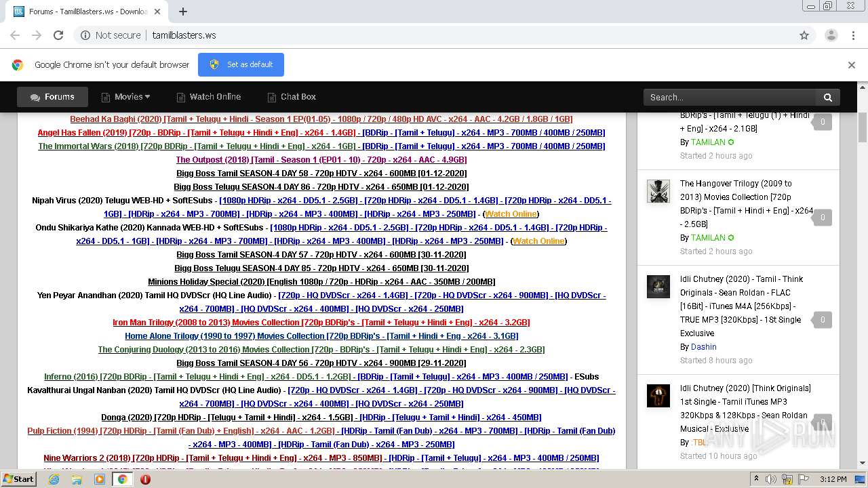Image resolution: width=868 pixels, height=488 pixels.
Task: Reload the page with refresh icon
Action: click(x=58, y=35)
